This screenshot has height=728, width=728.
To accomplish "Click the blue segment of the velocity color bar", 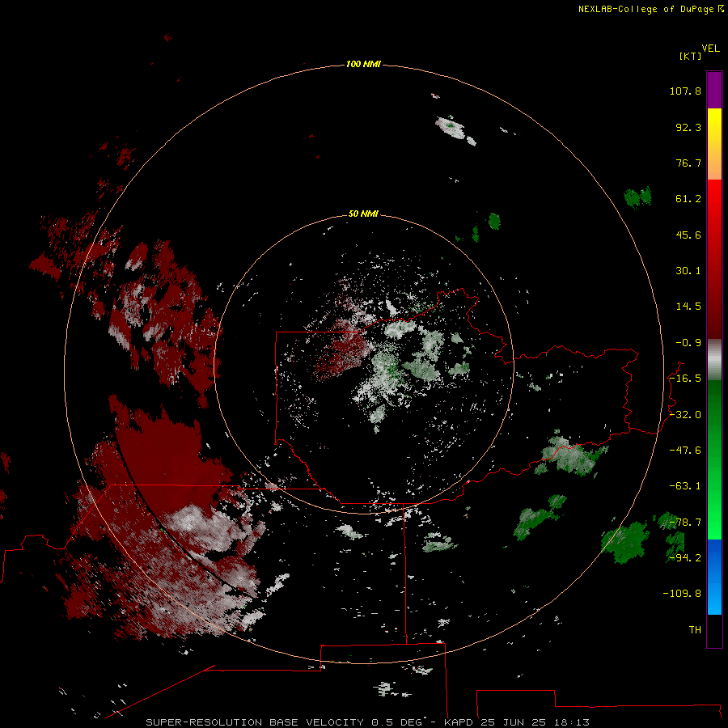I will 714,577.
